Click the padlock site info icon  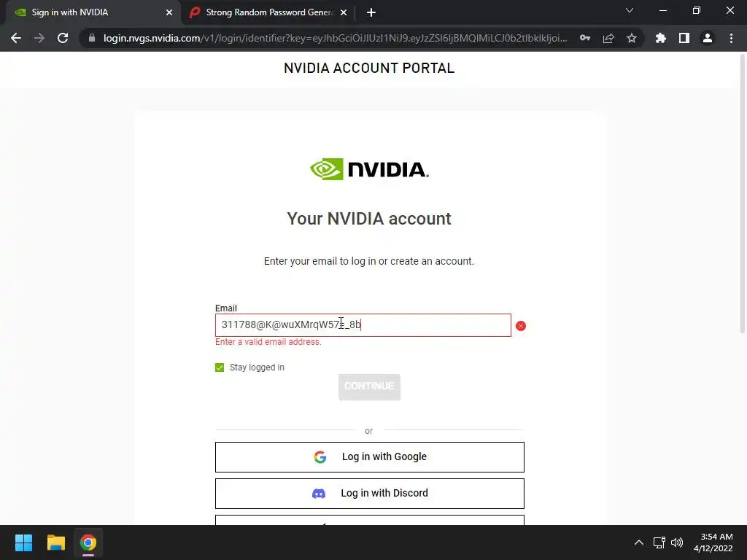click(x=92, y=38)
